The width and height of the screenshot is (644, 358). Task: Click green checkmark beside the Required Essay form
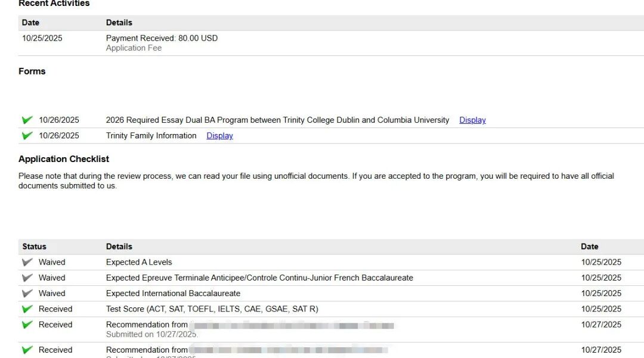click(27, 120)
